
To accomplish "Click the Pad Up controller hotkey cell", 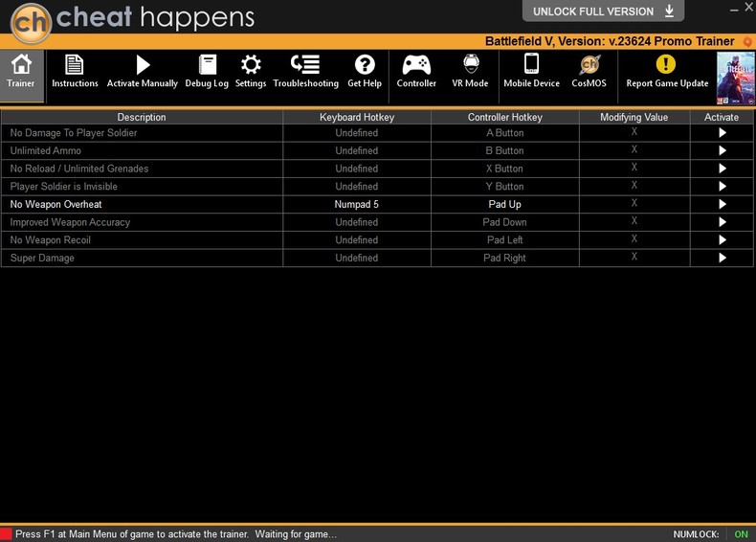I will pos(504,204).
